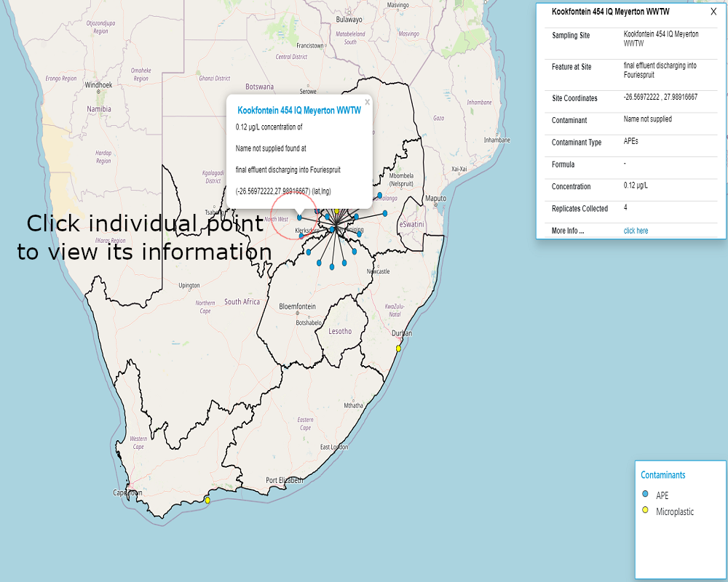The width and height of the screenshot is (728, 582).
Task: Click the Lesotho label on the map
Action: pyautogui.click(x=340, y=332)
